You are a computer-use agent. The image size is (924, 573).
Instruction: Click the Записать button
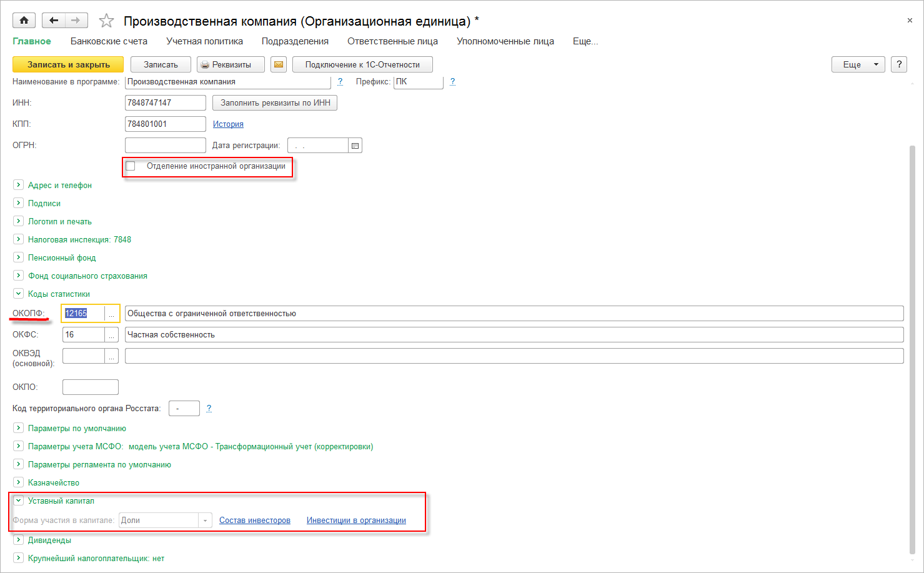[161, 64]
